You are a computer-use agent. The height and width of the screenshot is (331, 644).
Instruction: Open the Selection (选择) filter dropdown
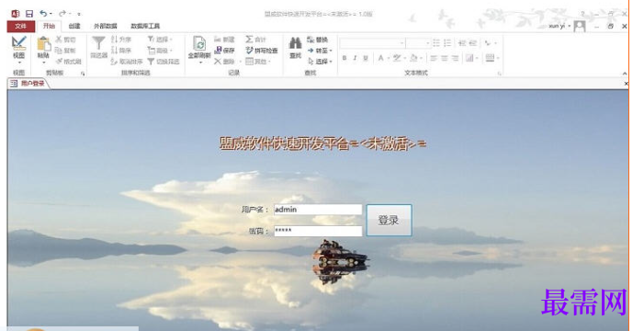coord(160,40)
